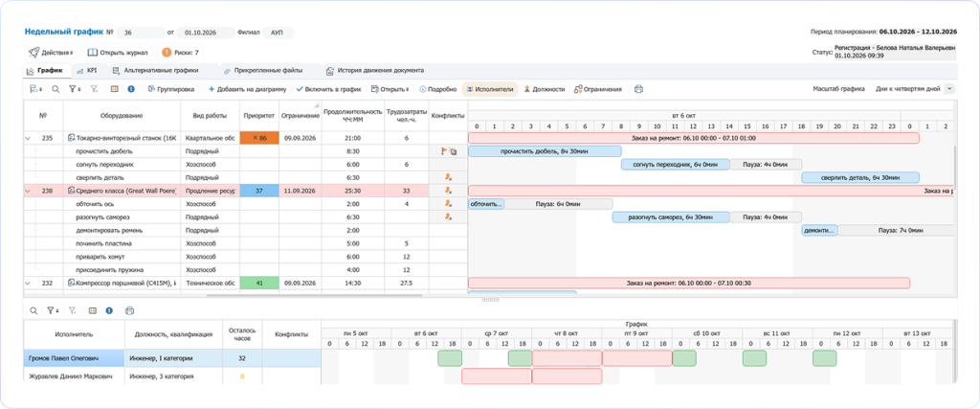Viewport: 980px width, 409px height.
Task: Open История движения документа tab
Action: (x=375, y=71)
